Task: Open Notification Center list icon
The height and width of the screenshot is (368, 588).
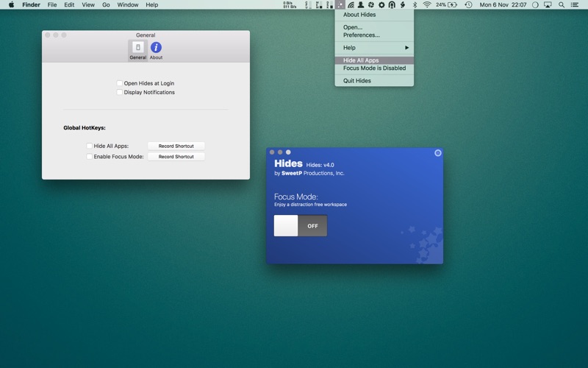Action: pos(574,4)
